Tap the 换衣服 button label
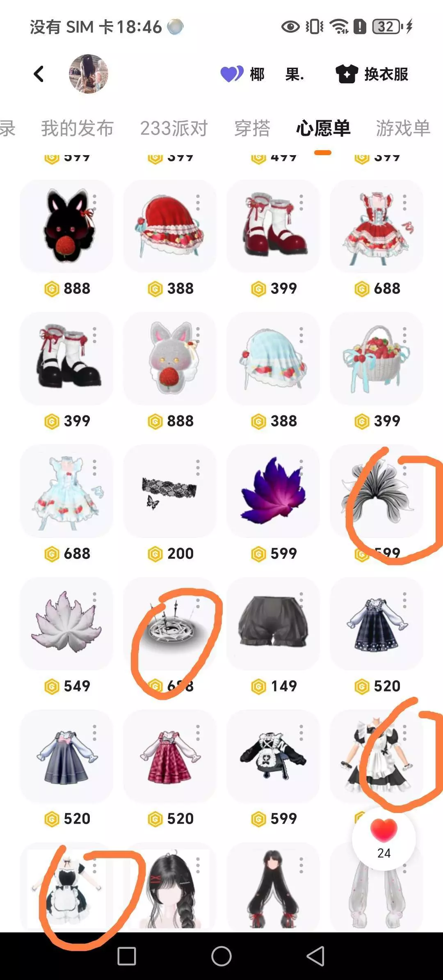The height and width of the screenshot is (980, 443). coord(386,74)
